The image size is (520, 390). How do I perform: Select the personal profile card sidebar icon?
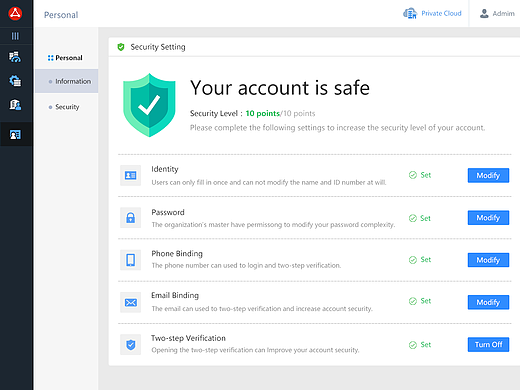(15, 135)
